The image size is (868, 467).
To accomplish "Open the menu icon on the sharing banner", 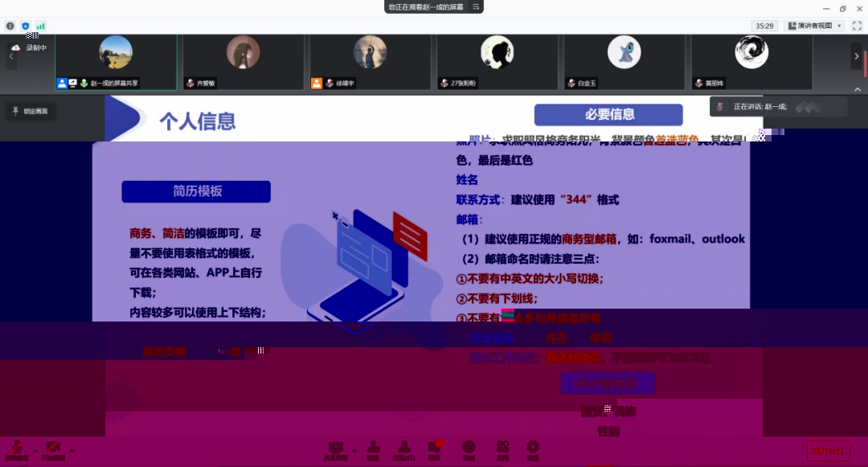I will tap(476, 6).
